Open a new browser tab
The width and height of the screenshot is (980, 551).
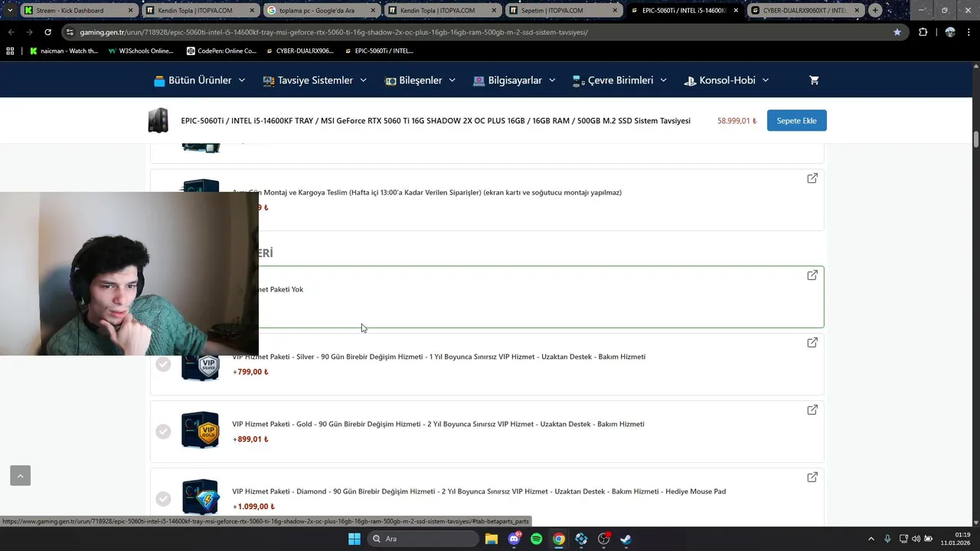click(x=875, y=11)
